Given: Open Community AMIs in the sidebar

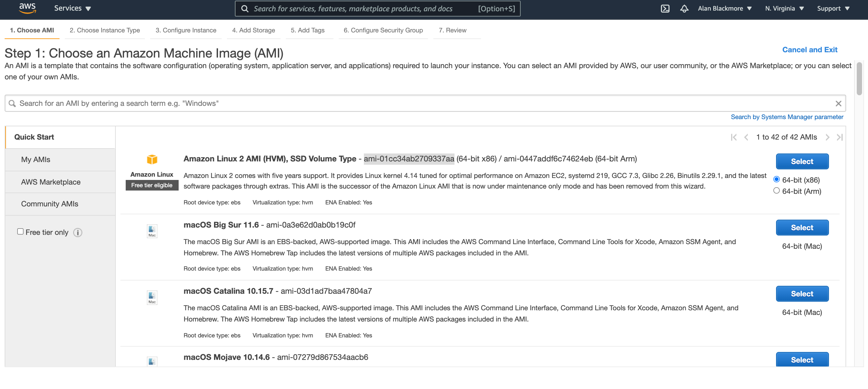Looking at the screenshot, I should 60,204.
